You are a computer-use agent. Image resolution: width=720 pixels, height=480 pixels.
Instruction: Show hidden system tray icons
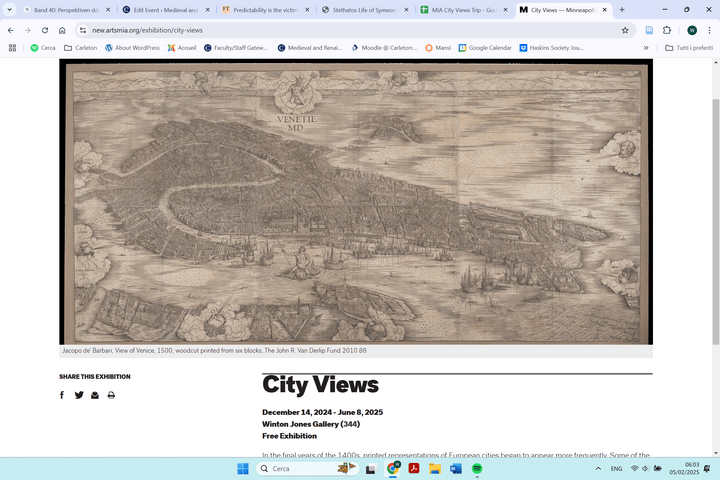(598, 469)
